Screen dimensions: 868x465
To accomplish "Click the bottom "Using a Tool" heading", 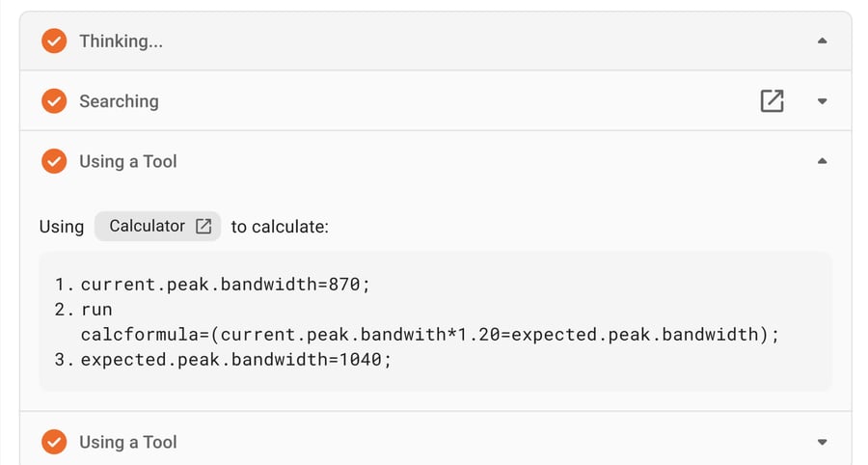I will [128, 442].
